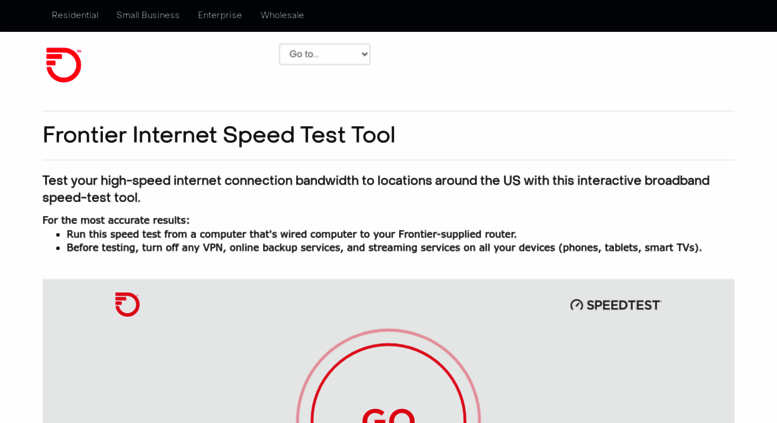Open the Wholesale menu item
Screen dimensions: 777x423
pos(282,15)
